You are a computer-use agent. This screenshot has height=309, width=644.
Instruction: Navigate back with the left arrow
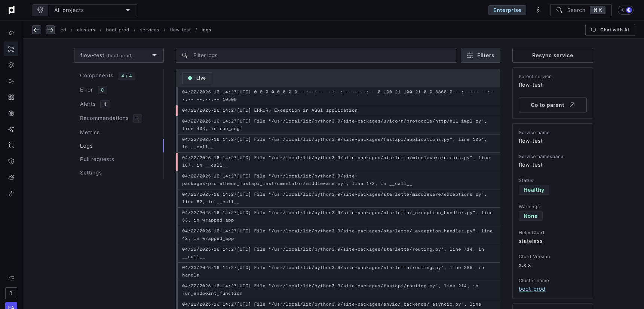(x=37, y=30)
